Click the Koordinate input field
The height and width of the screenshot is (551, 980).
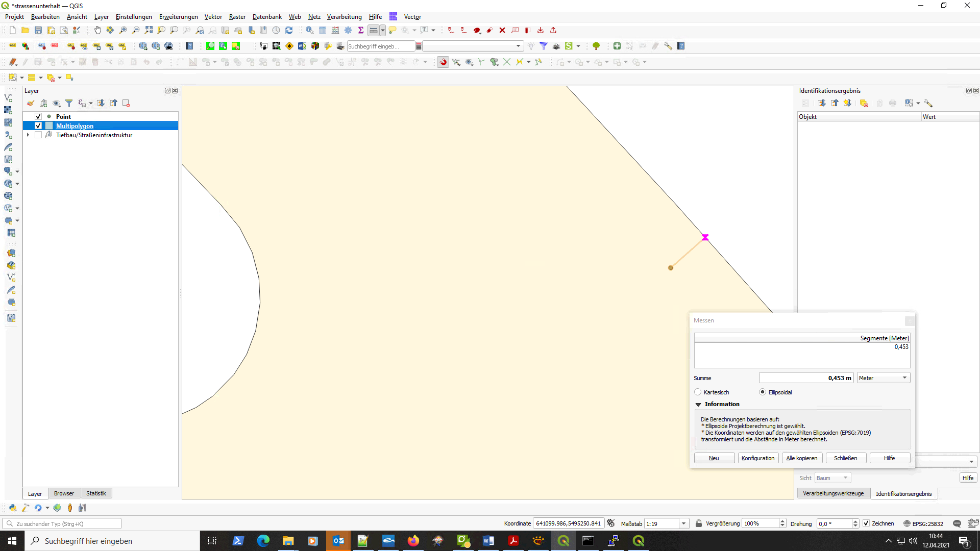coord(569,523)
